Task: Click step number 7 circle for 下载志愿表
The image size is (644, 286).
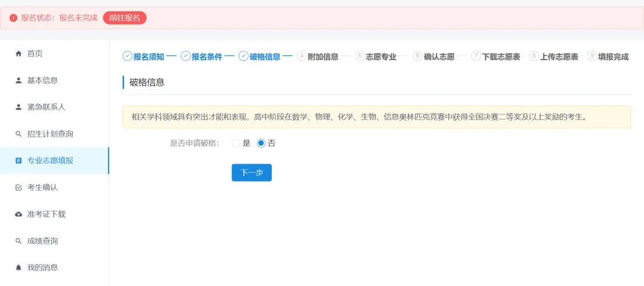Action: coord(476,56)
